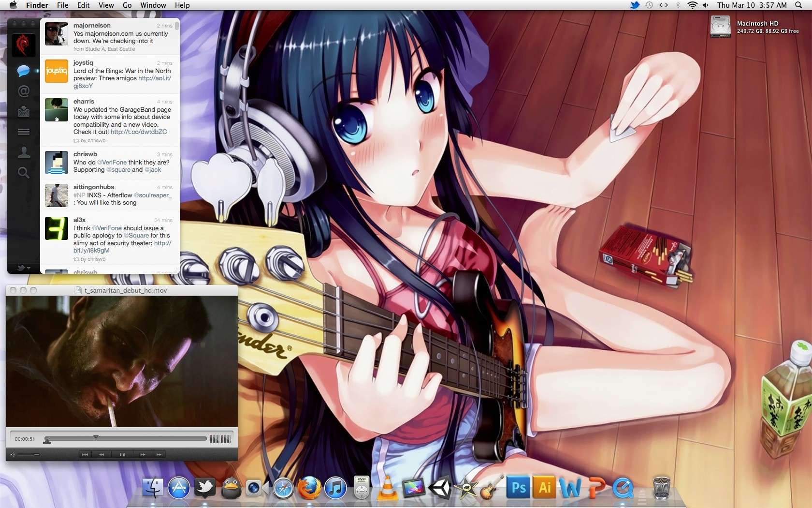The width and height of the screenshot is (812, 508).
Task: Click the Twitter timeline scrollbar
Action: (177, 25)
